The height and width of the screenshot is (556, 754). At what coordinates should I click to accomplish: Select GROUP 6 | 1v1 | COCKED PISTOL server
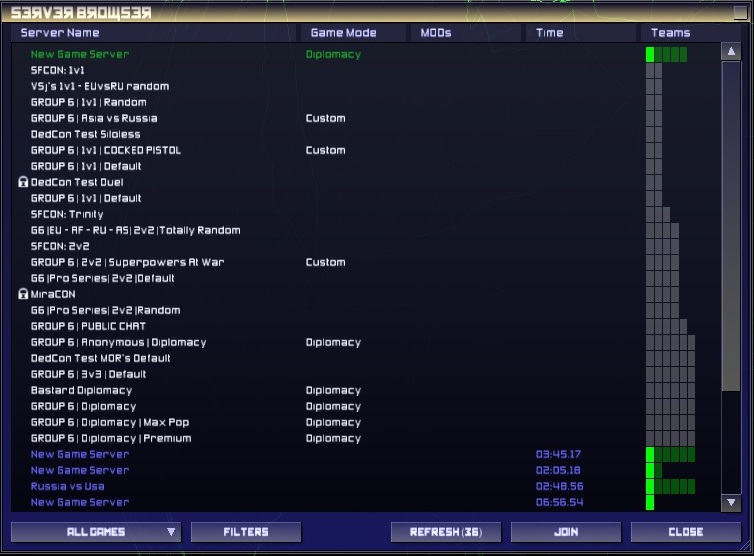pyautogui.click(x=106, y=150)
